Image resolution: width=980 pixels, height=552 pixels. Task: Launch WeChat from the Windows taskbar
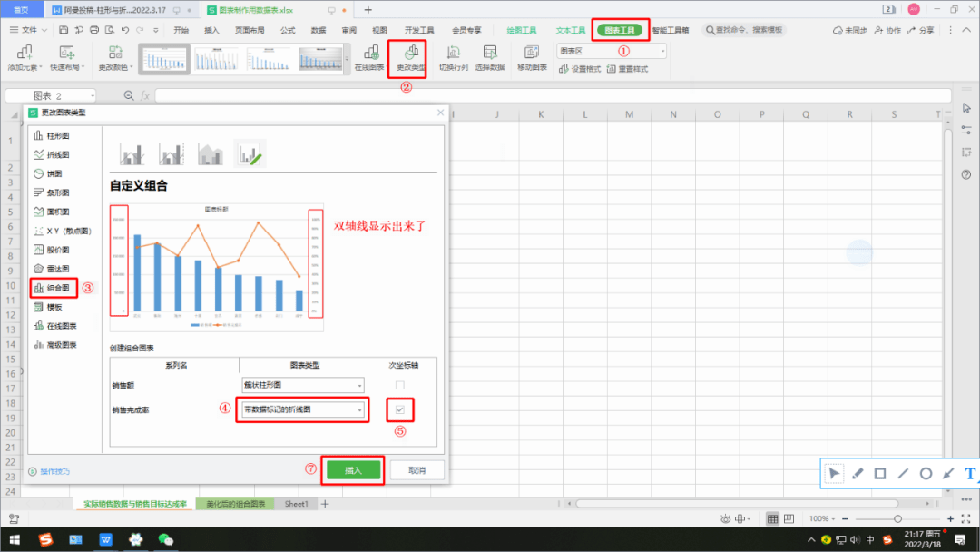pyautogui.click(x=165, y=539)
